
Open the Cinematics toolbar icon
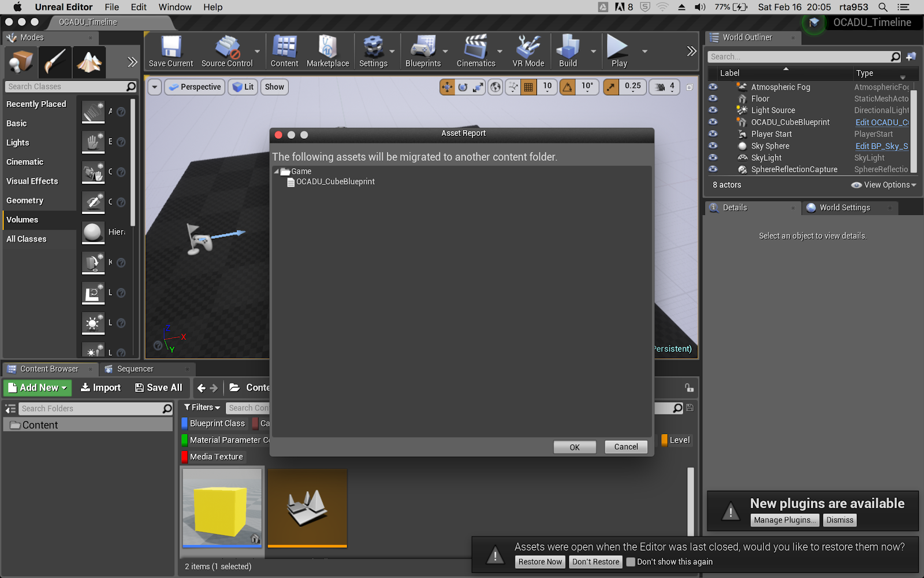pos(476,51)
